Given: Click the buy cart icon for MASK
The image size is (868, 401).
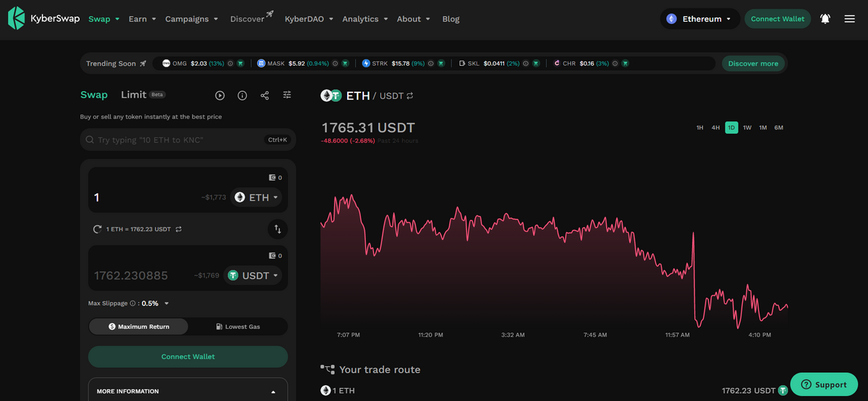Looking at the screenshot, I should point(344,64).
